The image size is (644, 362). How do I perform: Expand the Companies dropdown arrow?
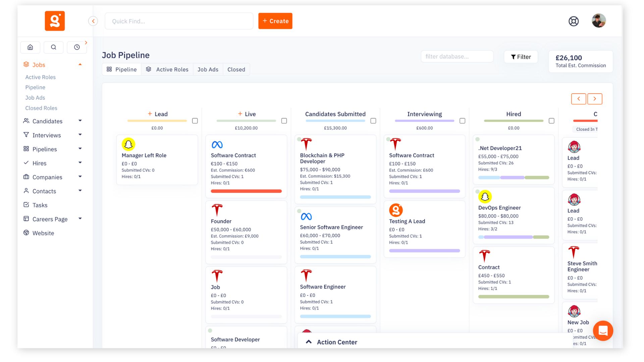tap(80, 177)
